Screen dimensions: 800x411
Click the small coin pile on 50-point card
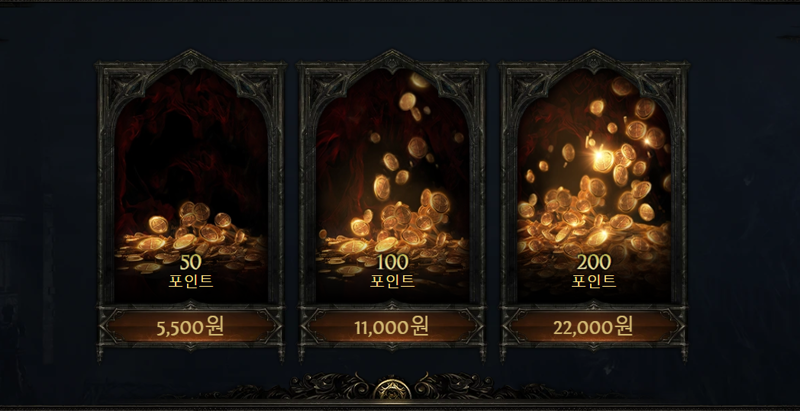[190, 236]
